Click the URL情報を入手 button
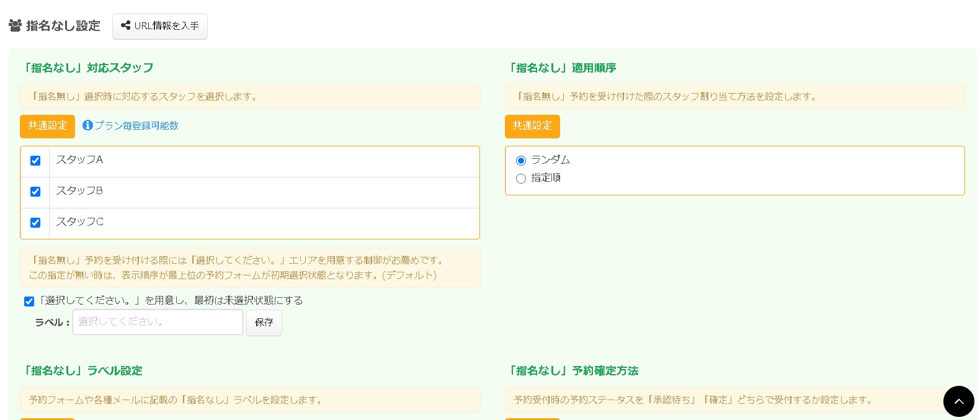Viewport: 980px width, 420px height. [160, 26]
